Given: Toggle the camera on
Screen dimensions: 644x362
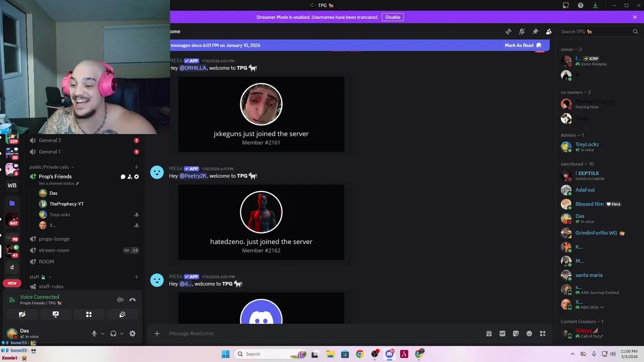Looking at the screenshot, I should pos(22,314).
